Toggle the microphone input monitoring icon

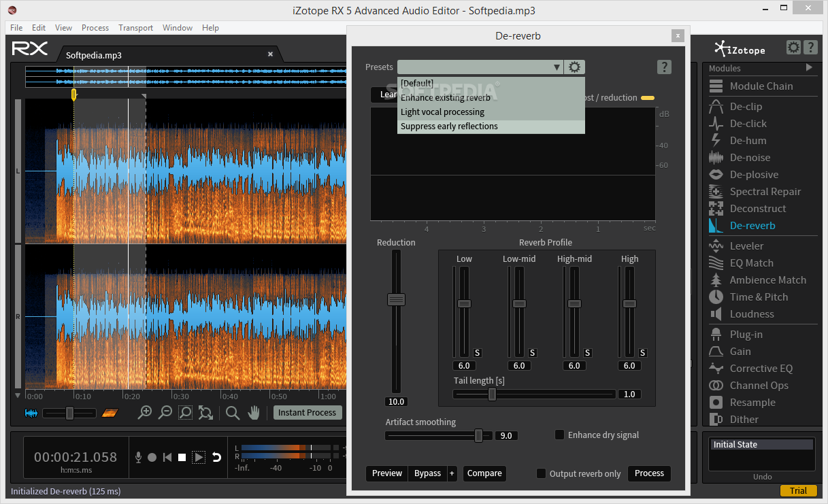[139, 458]
